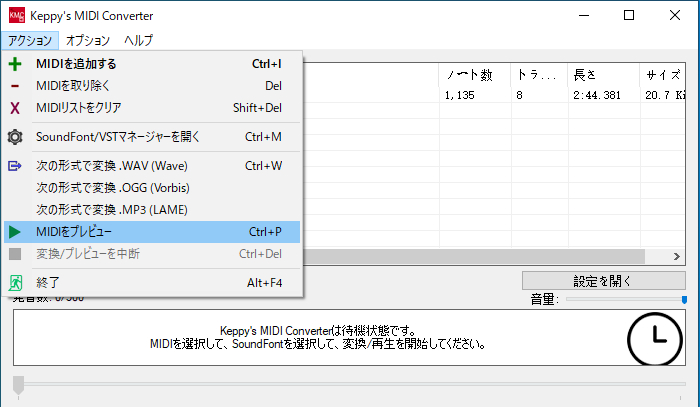
Task: Choose MIDIを取り除く menu entry
Action: click(152, 86)
